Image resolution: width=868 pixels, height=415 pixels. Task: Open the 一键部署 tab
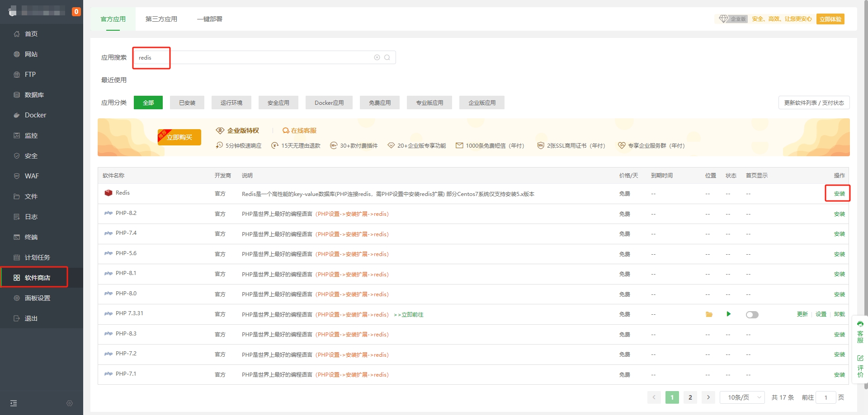[x=209, y=19]
